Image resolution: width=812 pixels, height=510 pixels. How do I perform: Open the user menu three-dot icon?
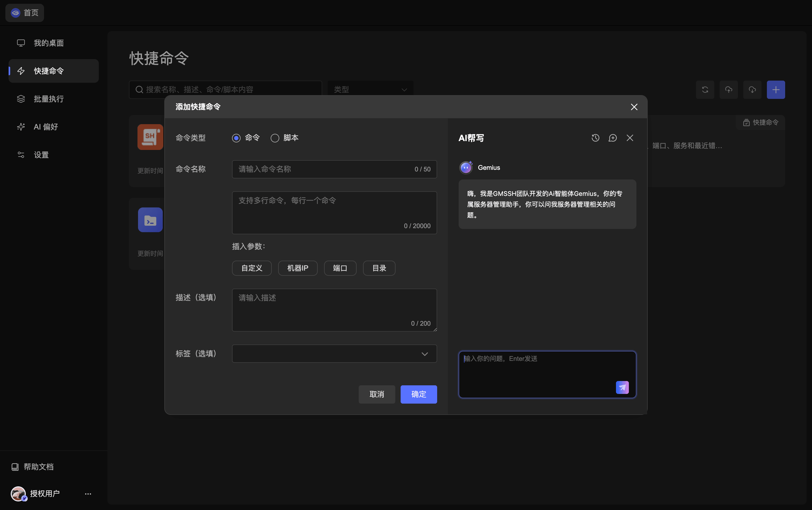coord(88,494)
